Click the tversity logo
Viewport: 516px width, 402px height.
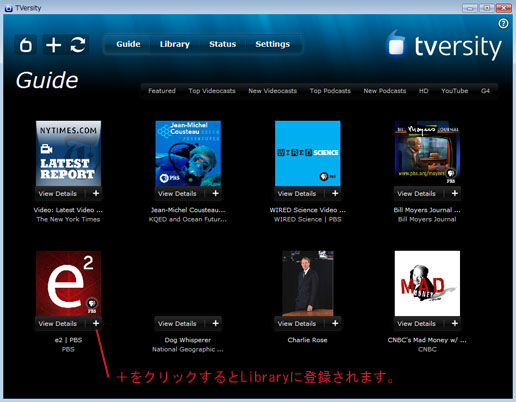click(x=444, y=45)
